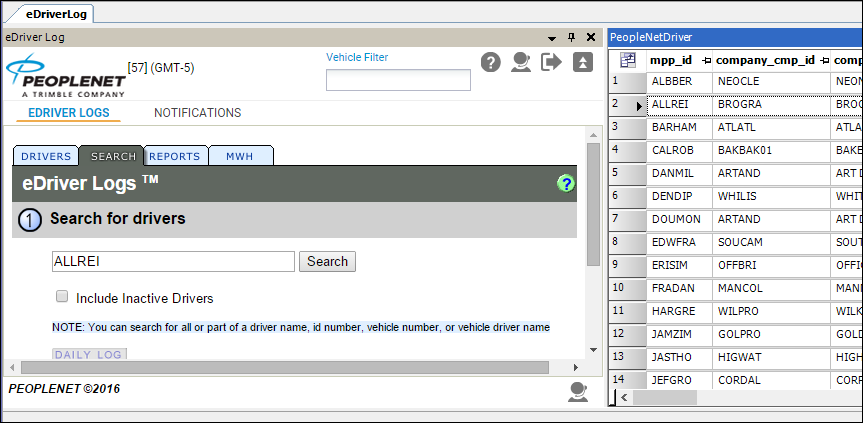The width and height of the screenshot is (863, 423).
Task: Select the MWH tab
Action: click(239, 156)
